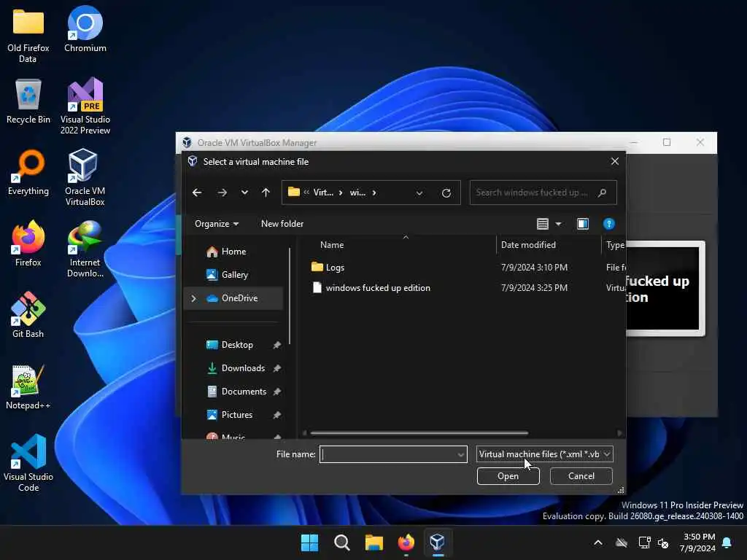
Task: Click the search box magnifier icon
Action: [x=602, y=192]
